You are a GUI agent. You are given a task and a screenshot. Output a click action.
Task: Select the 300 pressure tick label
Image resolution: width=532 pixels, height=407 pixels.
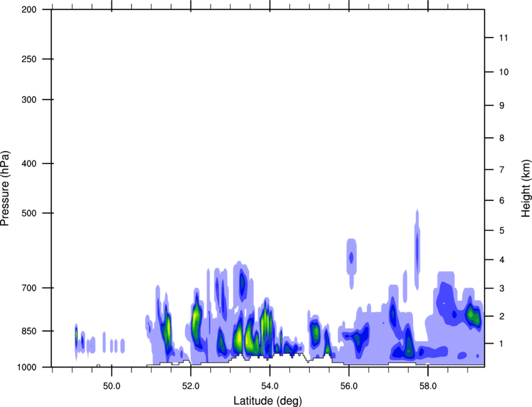29,100
